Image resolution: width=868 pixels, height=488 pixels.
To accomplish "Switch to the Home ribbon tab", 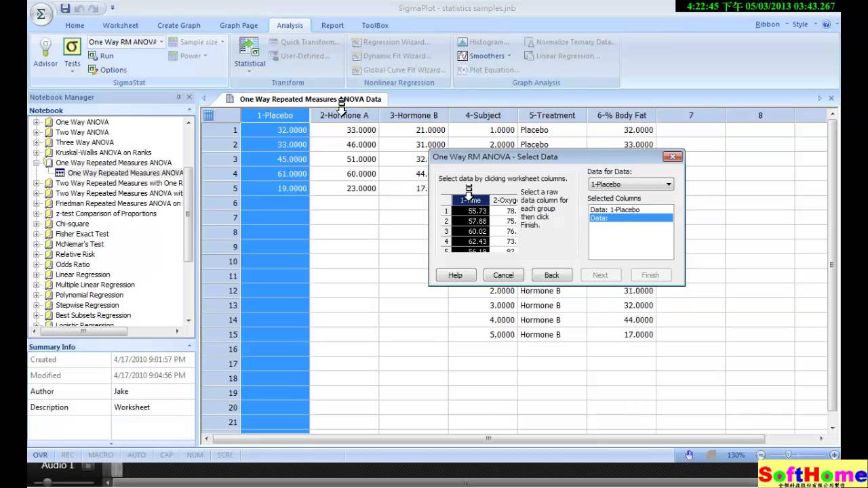I will [x=75, y=26].
